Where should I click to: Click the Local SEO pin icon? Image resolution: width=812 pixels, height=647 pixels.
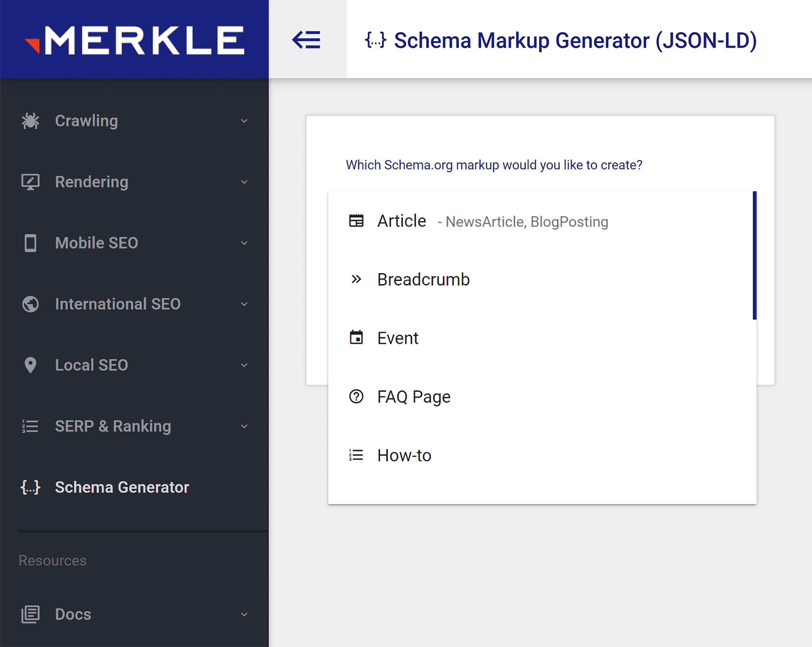(31, 365)
